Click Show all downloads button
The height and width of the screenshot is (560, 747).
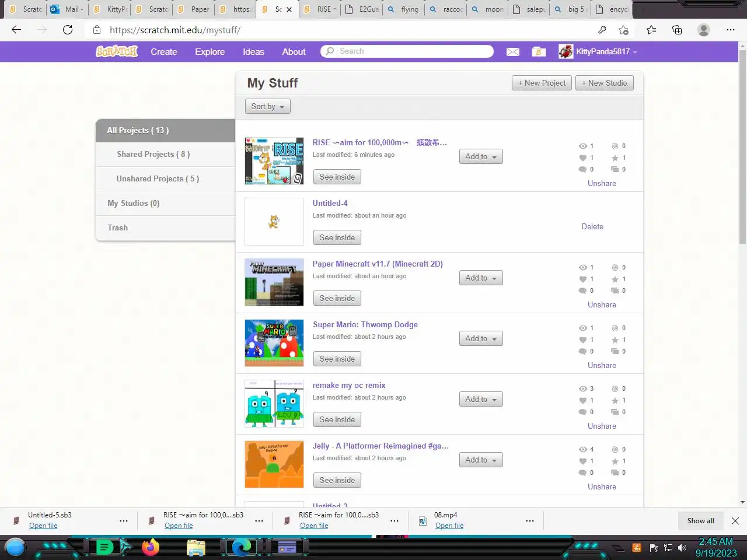coord(700,520)
